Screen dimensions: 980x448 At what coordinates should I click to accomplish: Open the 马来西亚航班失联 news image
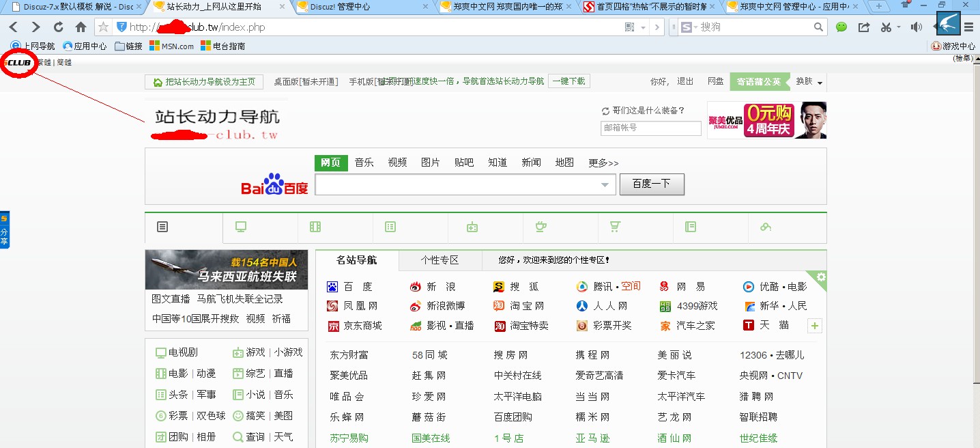click(227, 270)
